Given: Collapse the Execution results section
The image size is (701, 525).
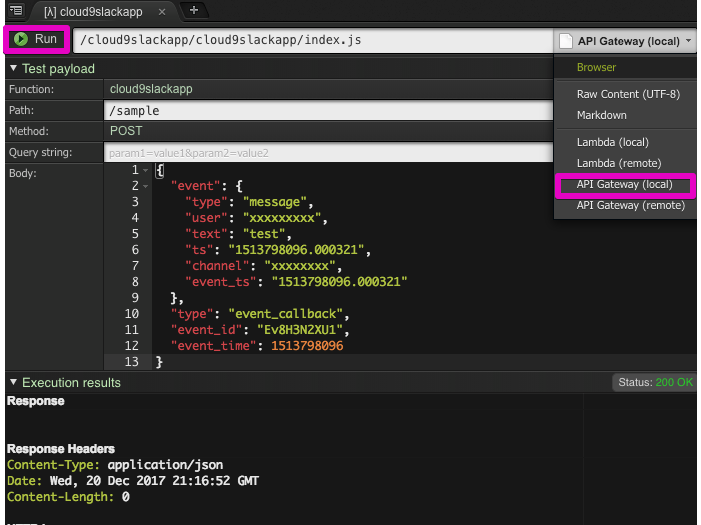Looking at the screenshot, I should tap(13, 382).
